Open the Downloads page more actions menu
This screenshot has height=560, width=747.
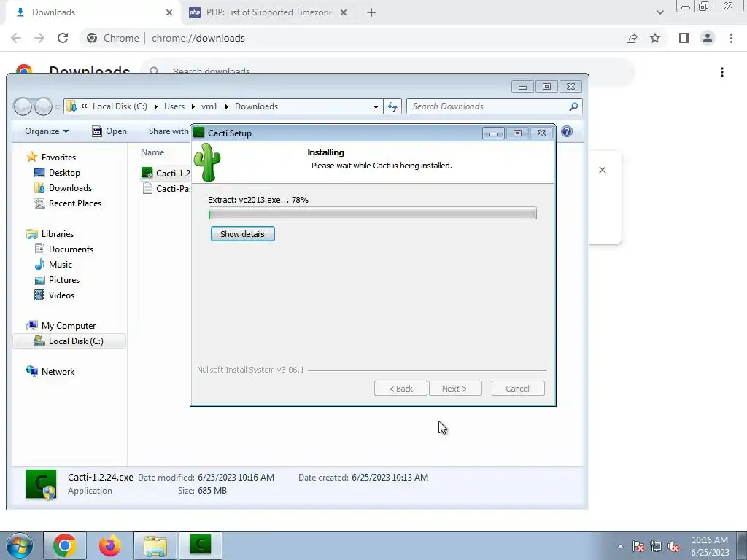[722, 72]
